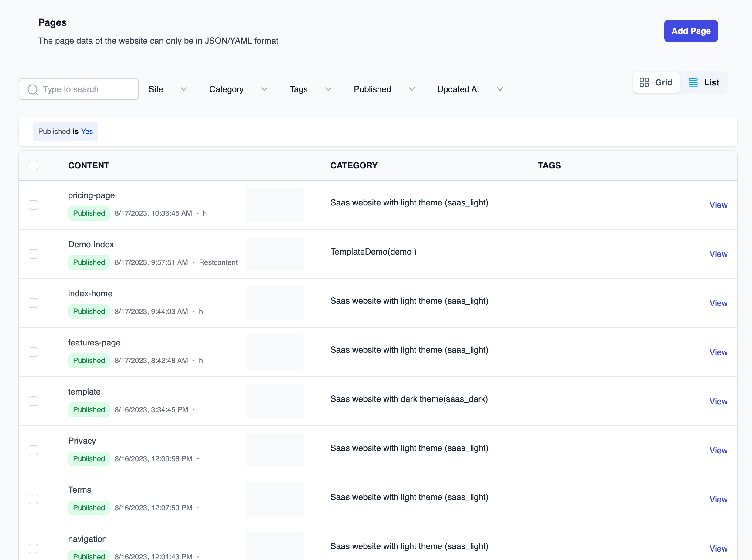Viewport: 752px width, 560px height.
Task: Select the pricing-page row checkbox
Action: pos(33,205)
